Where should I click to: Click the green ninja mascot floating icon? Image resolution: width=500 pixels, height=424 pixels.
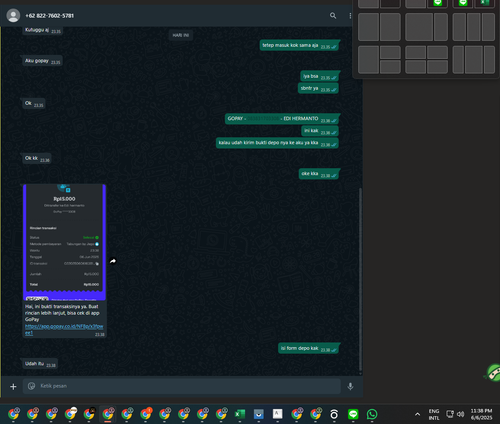(x=493, y=373)
